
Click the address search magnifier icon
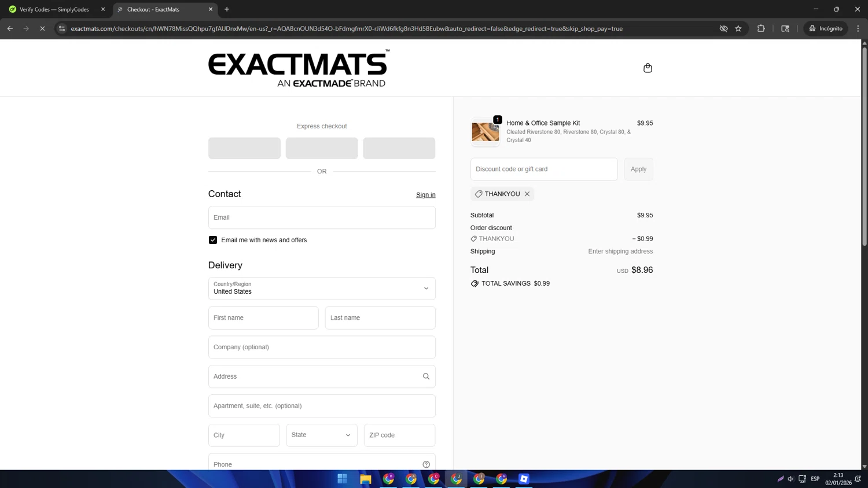426,376
